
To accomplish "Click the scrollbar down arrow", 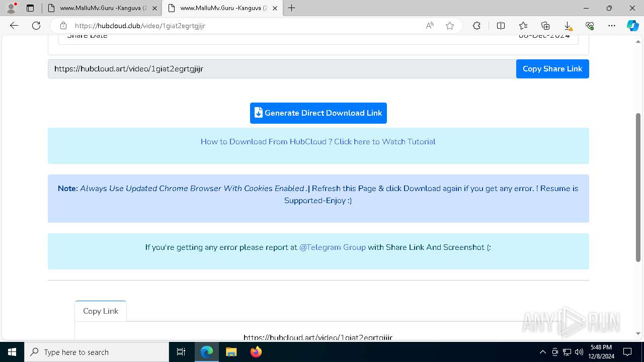I will tap(638, 333).
